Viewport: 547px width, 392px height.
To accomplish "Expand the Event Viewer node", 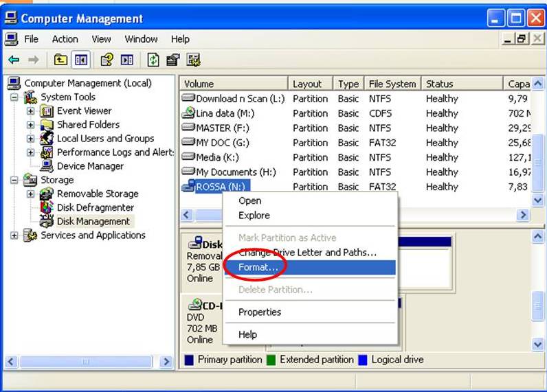I will (x=31, y=111).
